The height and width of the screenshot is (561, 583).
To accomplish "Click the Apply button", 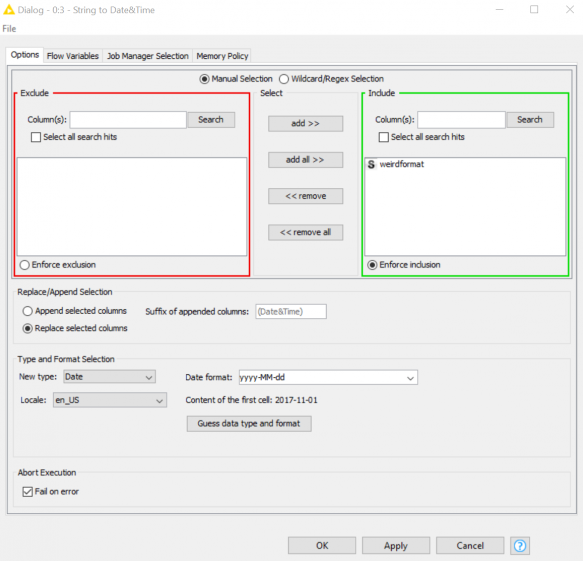I will 396,546.
